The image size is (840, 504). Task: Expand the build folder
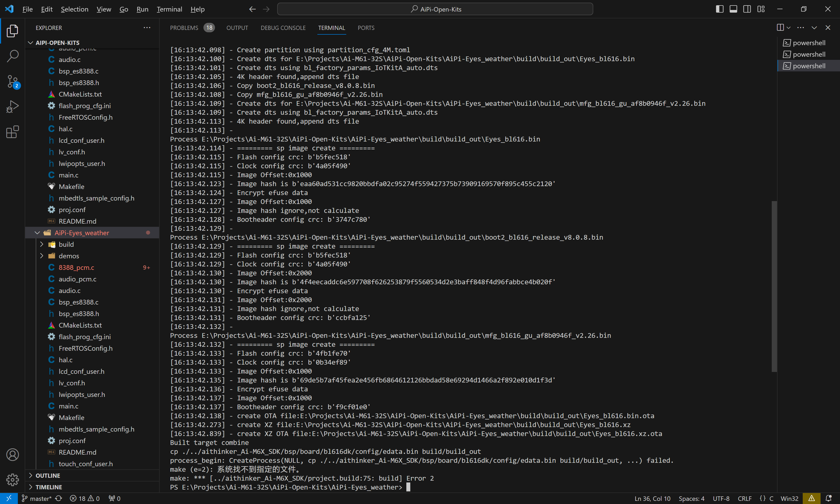tap(92, 244)
